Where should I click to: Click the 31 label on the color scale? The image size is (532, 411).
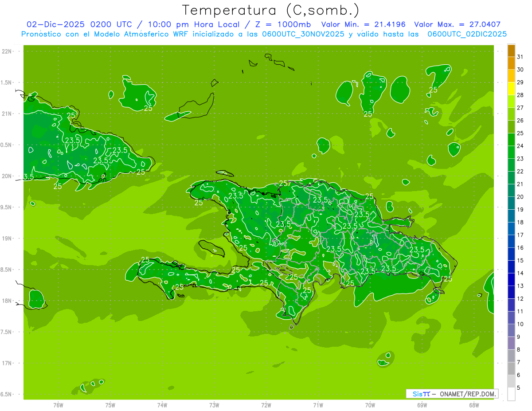coord(520,57)
